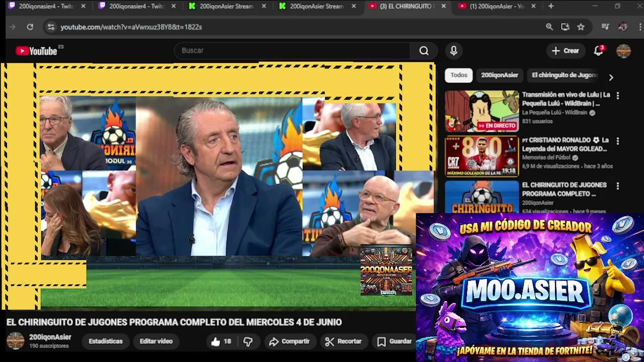Click the La Pequeña Lulú - WildBrain channel name
The image size is (644, 362).
[554, 113]
